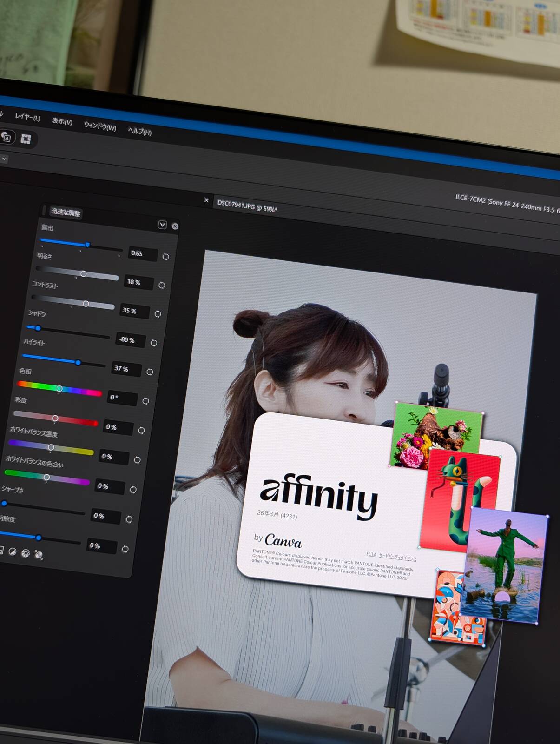Click the green-purple ホワイトバランスの色合い slider
The height and width of the screenshot is (744, 560).
coord(46,477)
